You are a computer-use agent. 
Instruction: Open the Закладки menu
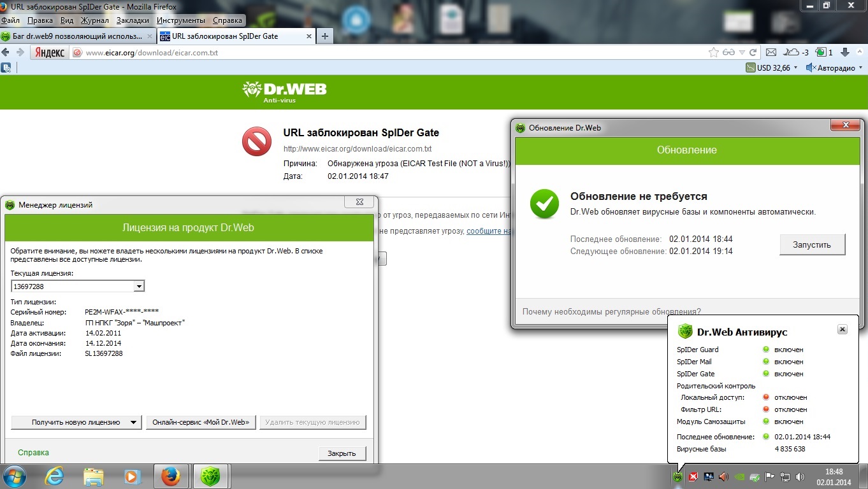point(133,20)
